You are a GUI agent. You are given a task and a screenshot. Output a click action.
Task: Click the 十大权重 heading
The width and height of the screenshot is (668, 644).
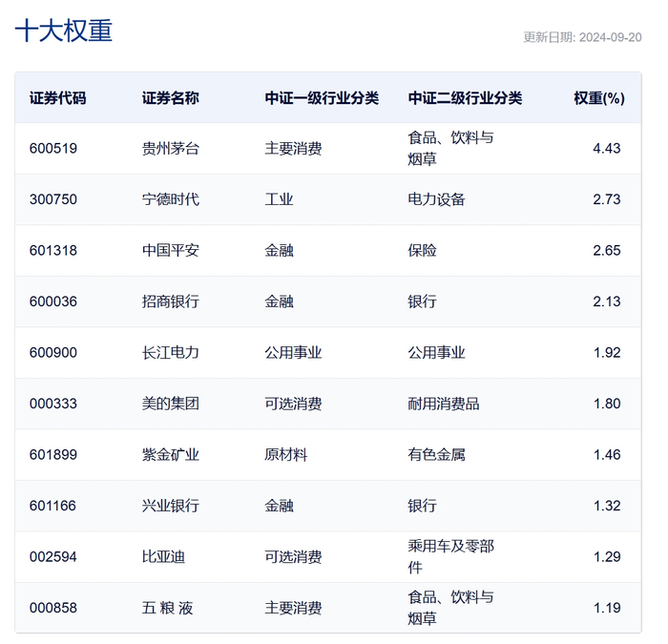(x=64, y=31)
